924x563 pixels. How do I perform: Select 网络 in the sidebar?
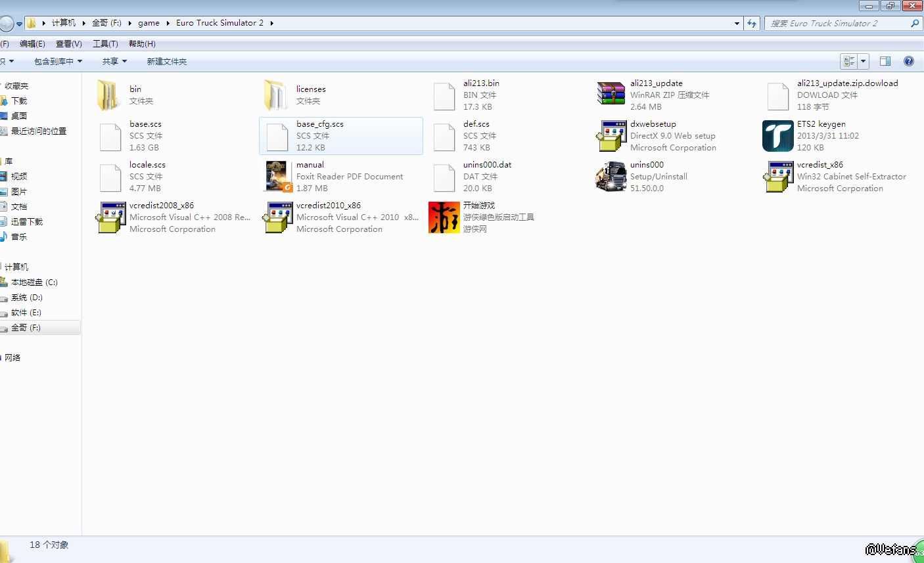(x=12, y=358)
